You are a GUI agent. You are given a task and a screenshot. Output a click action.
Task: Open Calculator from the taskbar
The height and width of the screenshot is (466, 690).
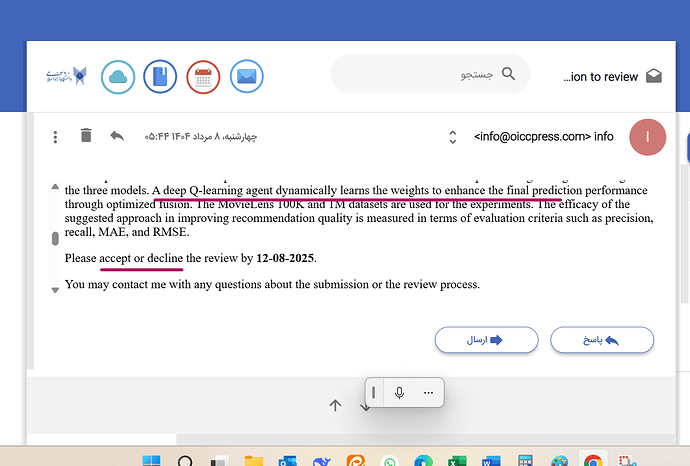pos(525,461)
